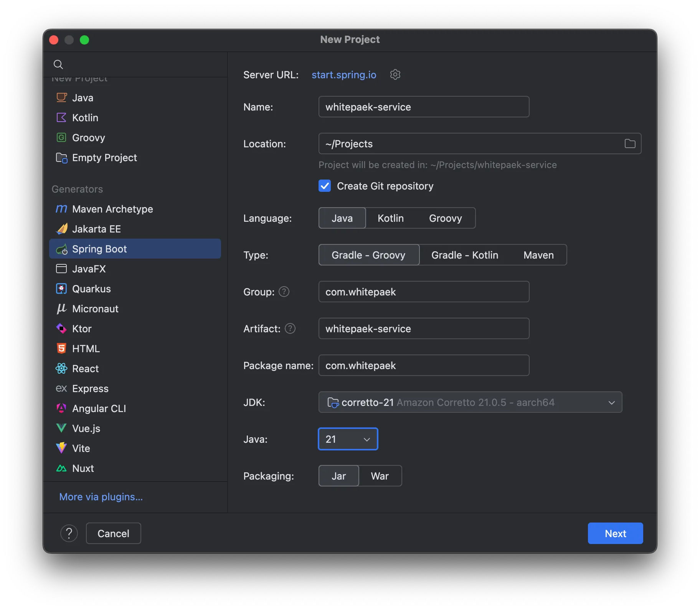Click the Java coffee cup icon
The width and height of the screenshot is (700, 610).
(61, 97)
